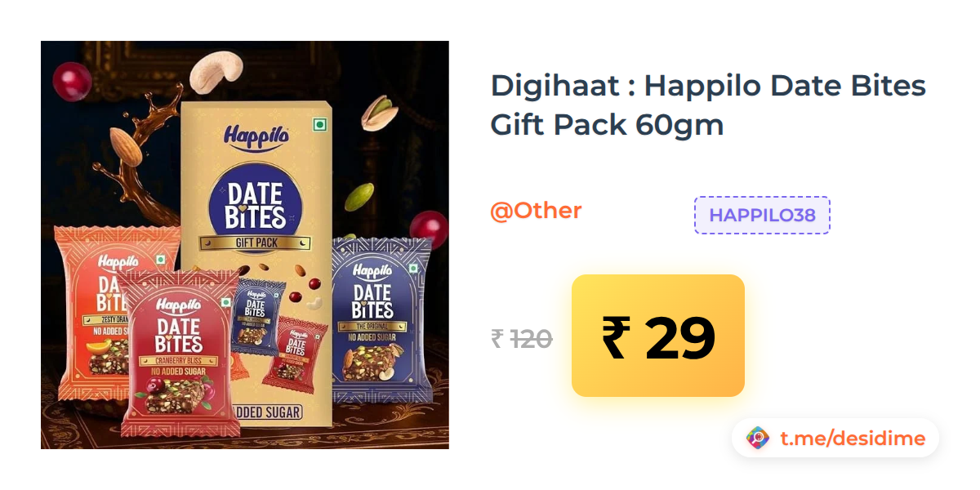
Task: Click the cranberry in the top left corner
Action: pos(73,82)
